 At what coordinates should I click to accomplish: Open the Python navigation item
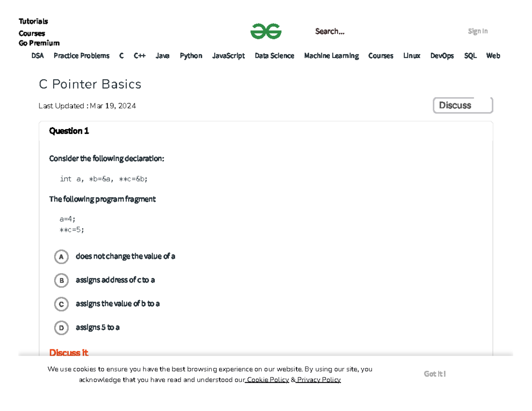(x=191, y=56)
